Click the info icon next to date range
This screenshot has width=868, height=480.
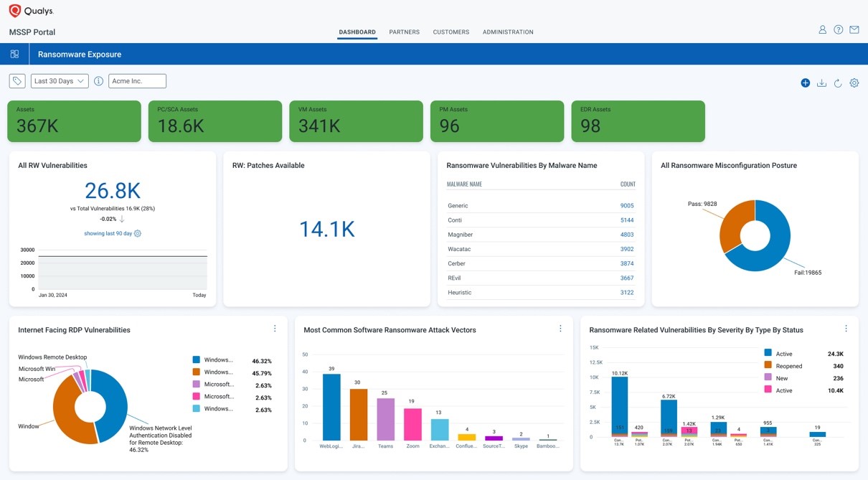(99, 81)
